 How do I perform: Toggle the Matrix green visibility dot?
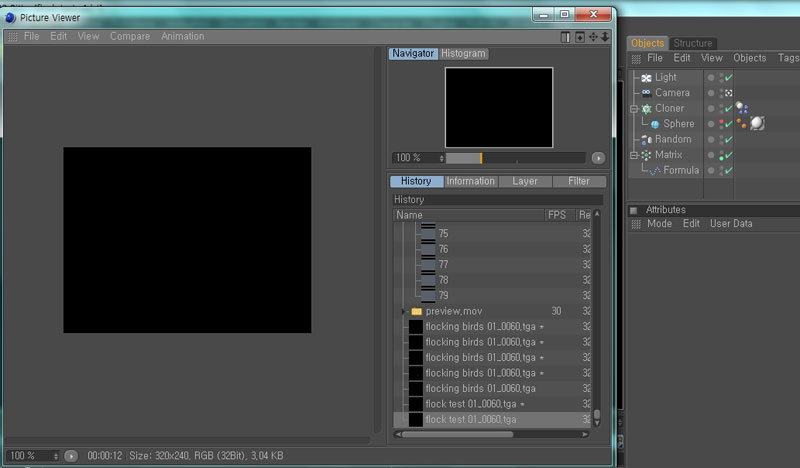pos(721,158)
